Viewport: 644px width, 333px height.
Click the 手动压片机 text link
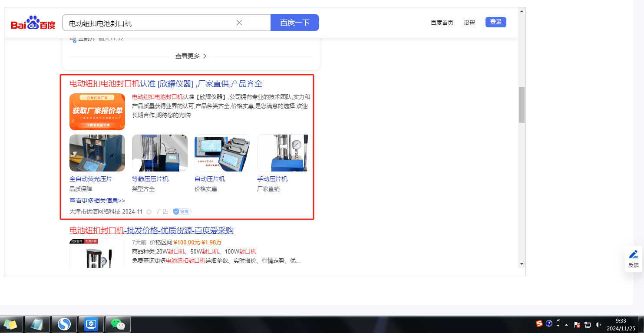point(272,179)
